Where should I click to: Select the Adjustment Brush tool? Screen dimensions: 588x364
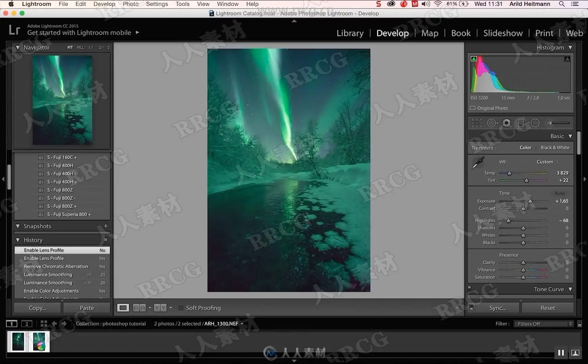click(559, 123)
